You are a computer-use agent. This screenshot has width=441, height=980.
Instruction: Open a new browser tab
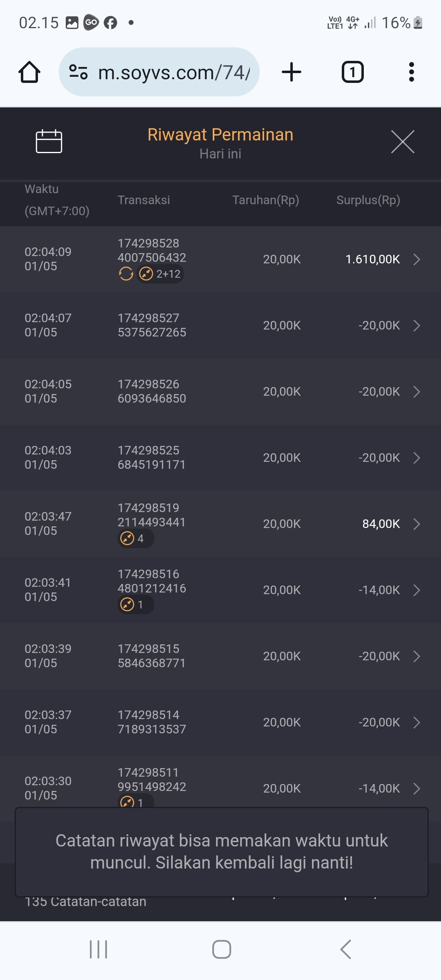(x=292, y=72)
